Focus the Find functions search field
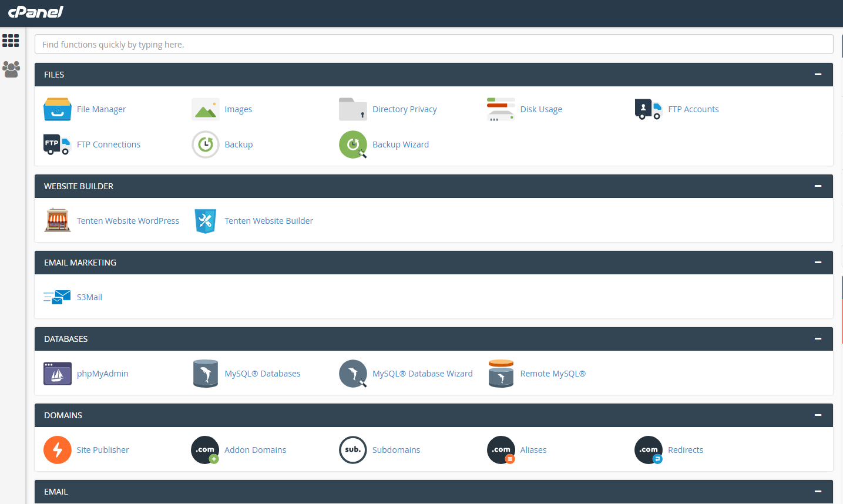 tap(434, 44)
